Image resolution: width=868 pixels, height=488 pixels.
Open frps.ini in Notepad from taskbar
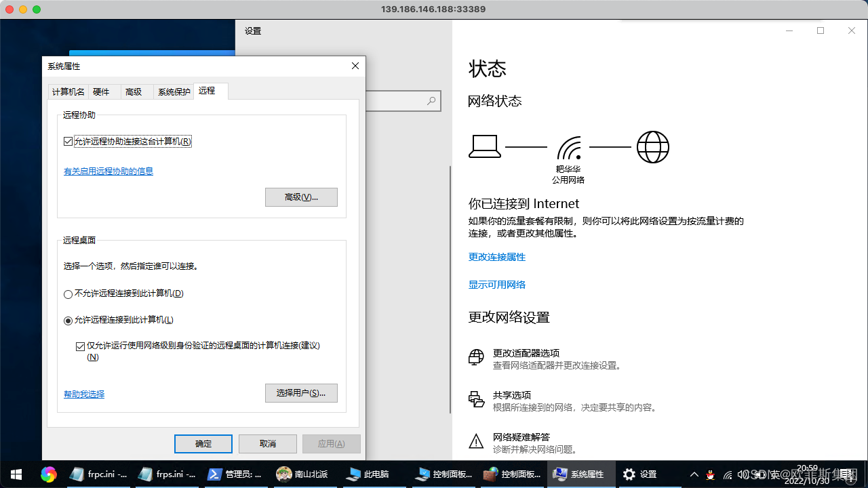(166, 474)
